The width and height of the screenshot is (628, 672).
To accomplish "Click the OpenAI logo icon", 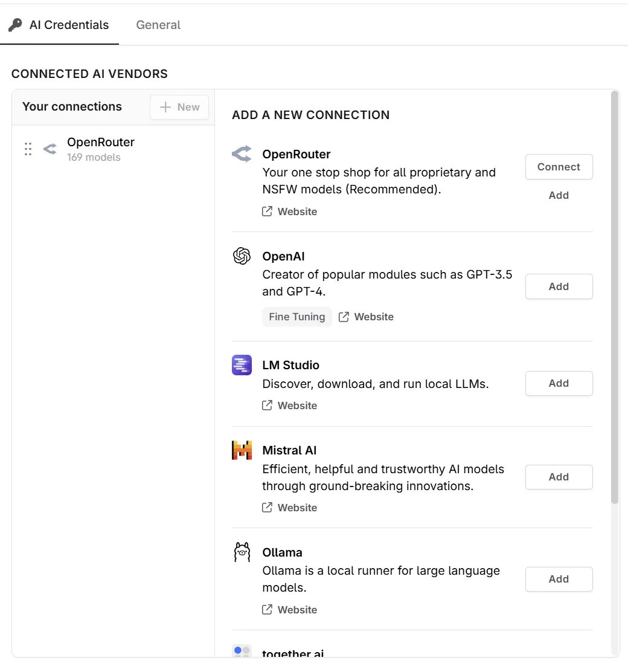I will point(242,256).
